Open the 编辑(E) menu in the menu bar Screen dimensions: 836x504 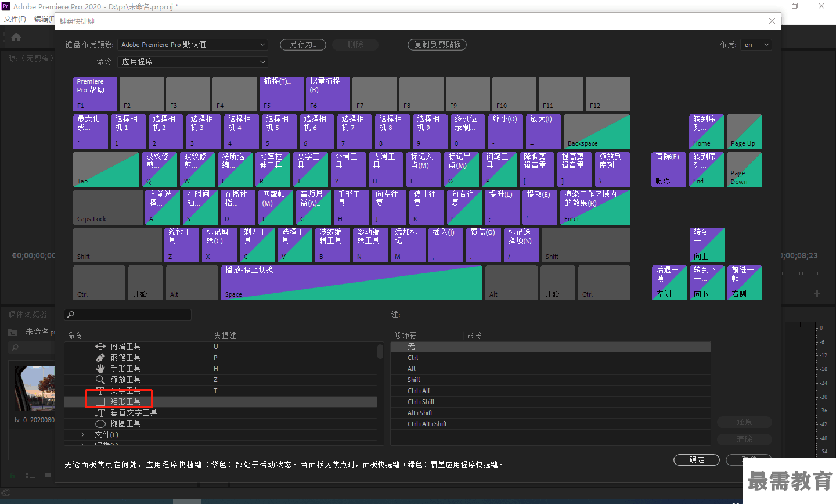point(44,19)
